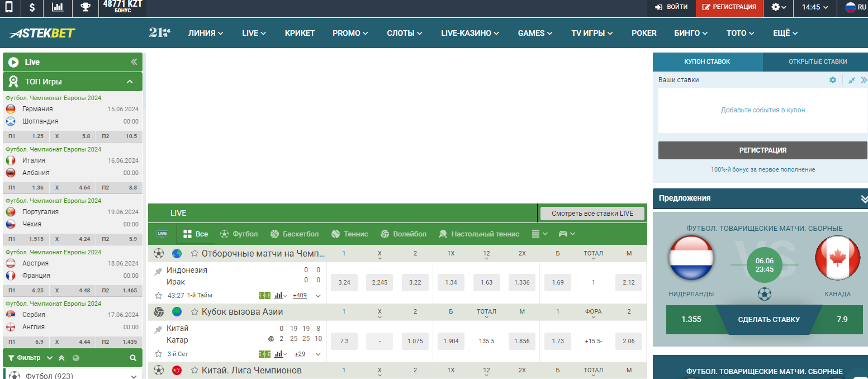Open statistics chart icon for Индонезия–Ирак match
This screenshot has height=379, width=868.
pos(278,295)
